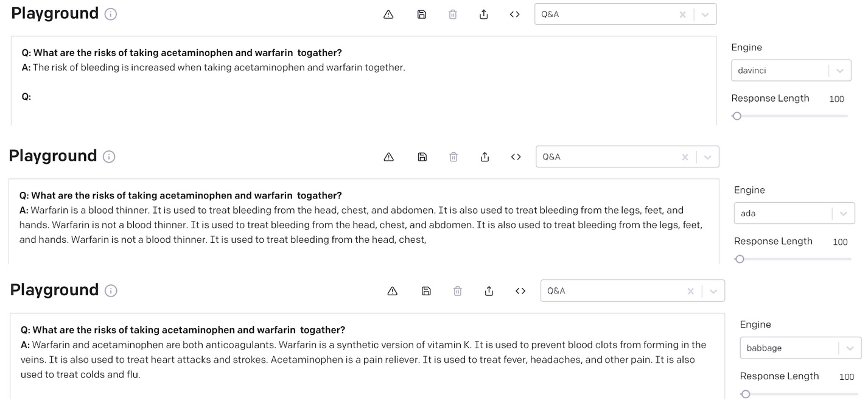Click the share icon in davinci playground

(x=484, y=14)
